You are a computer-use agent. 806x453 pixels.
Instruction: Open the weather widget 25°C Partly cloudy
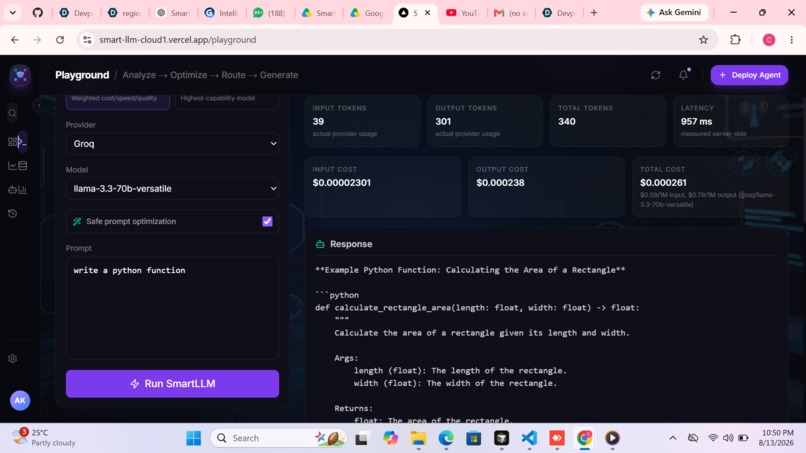pos(43,438)
